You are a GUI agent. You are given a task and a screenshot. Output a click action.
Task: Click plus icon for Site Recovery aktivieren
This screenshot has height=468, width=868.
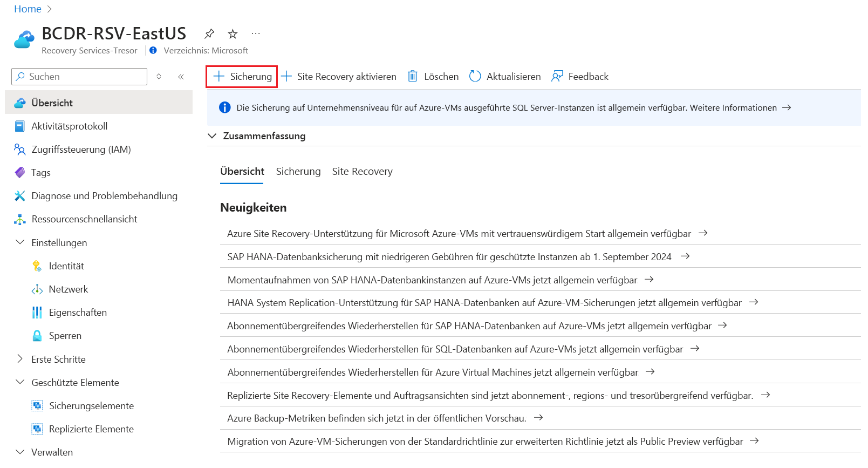click(286, 76)
